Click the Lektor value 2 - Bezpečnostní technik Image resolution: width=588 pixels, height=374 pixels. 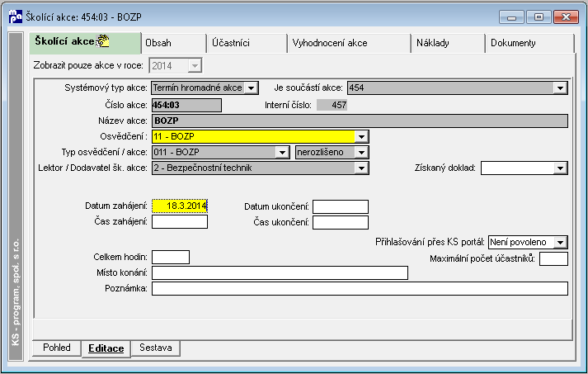[253, 168]
